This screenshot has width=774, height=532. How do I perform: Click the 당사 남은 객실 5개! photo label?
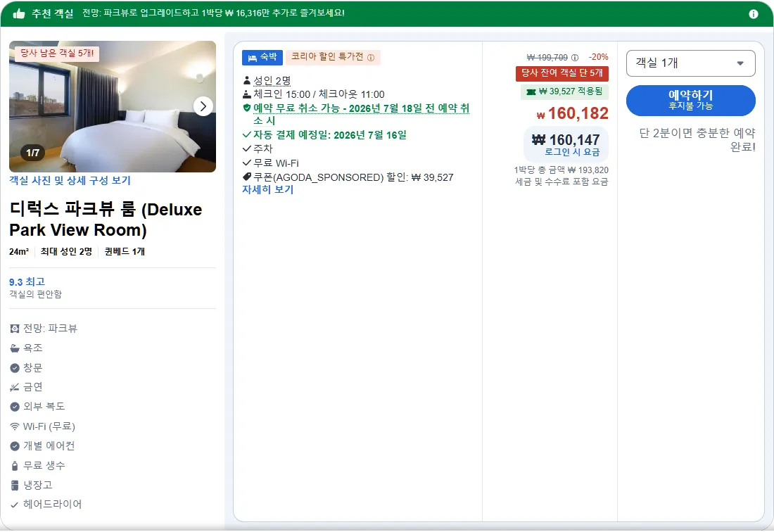click(x=57, y=53)
